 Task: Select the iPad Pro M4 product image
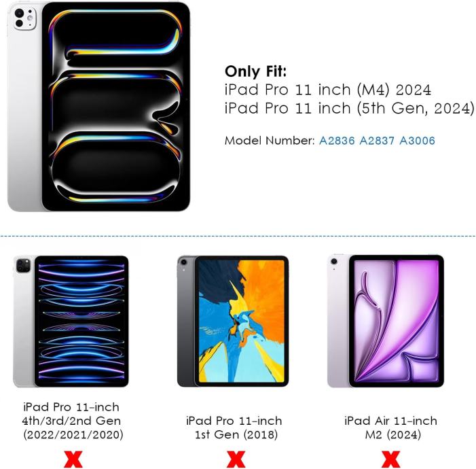[98, 107]
